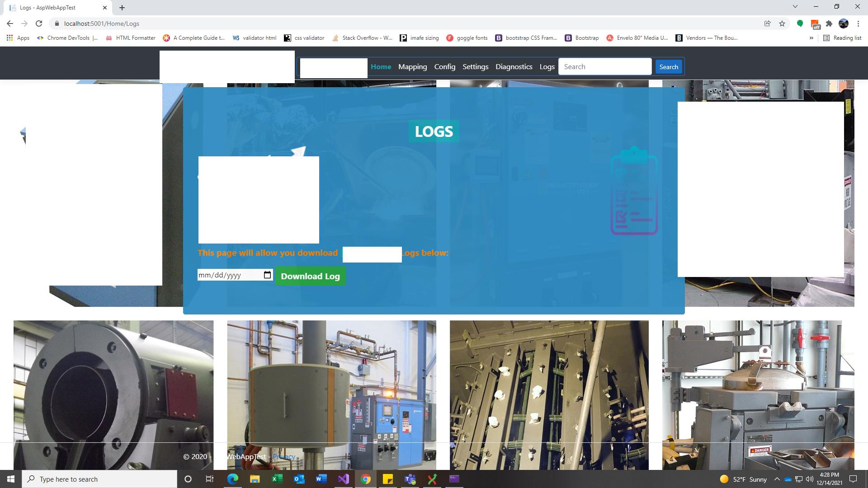Share this page icon in address bar

pos(768,23)
